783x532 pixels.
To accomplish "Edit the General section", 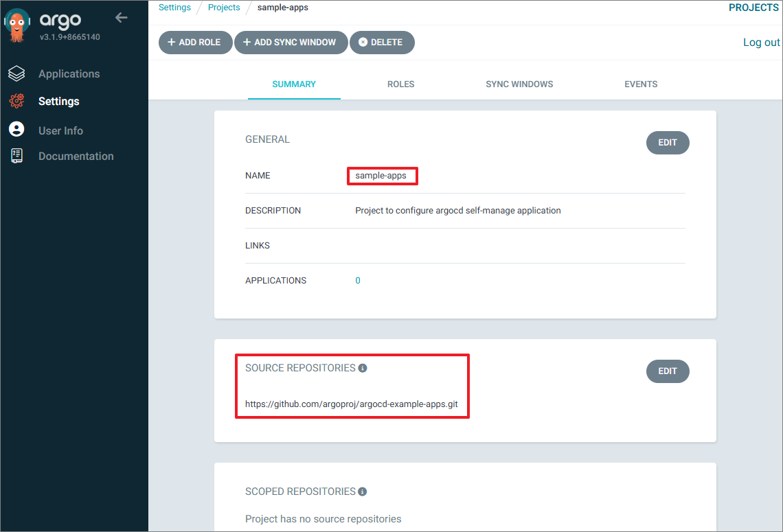I will tap(668, 143).
